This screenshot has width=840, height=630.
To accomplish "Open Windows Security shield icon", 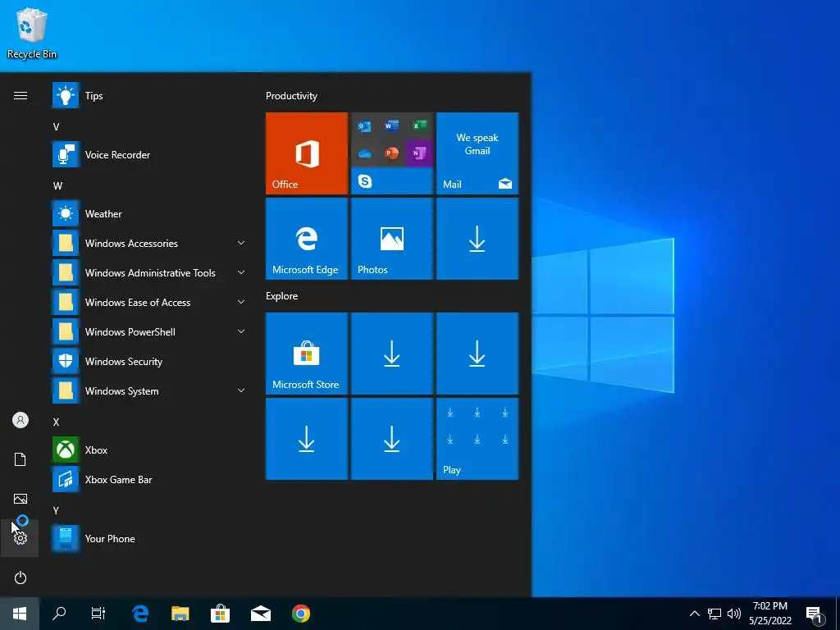I will point(66,362).
